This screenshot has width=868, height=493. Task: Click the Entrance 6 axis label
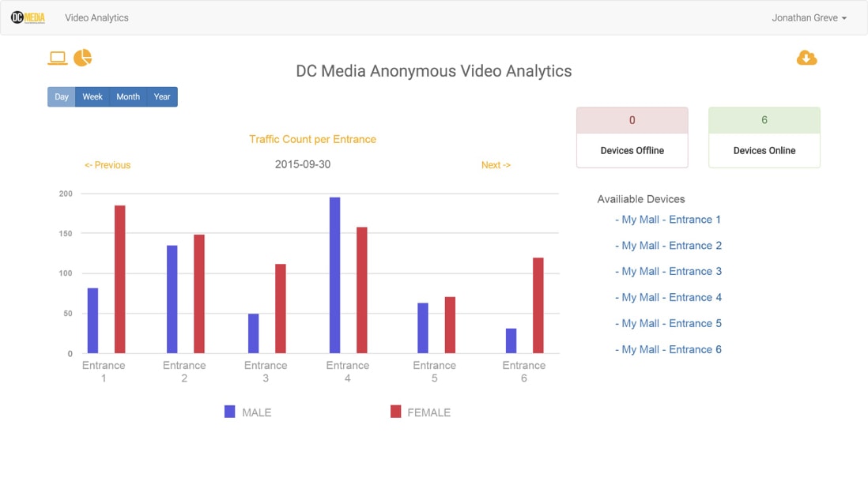point(523,372)
